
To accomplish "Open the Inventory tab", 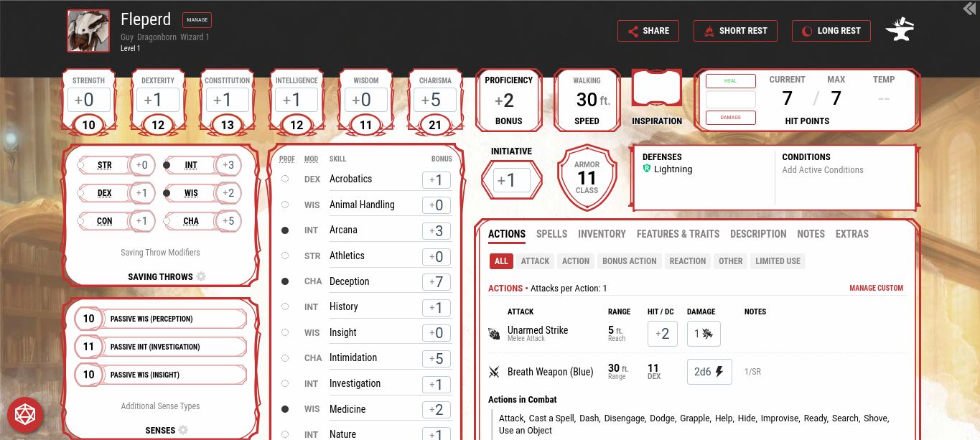I will (x=602, y=234).
